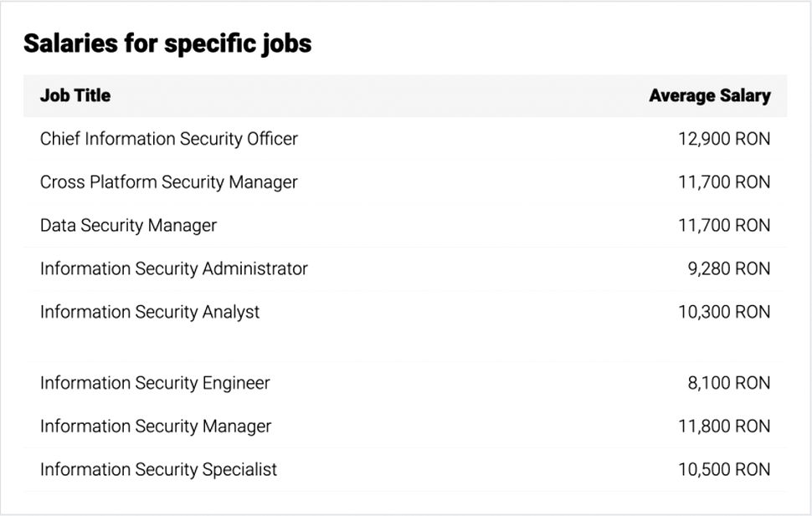Image resolution: width=812 pixels, height=516 pixels.
Task: Click the 9,280 RON salary value
Action: click(728, 269)
